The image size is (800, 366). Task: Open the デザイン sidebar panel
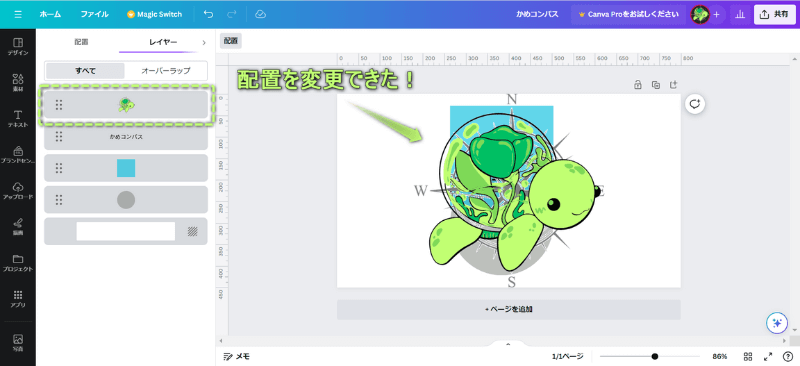click(x=18, y=46)
